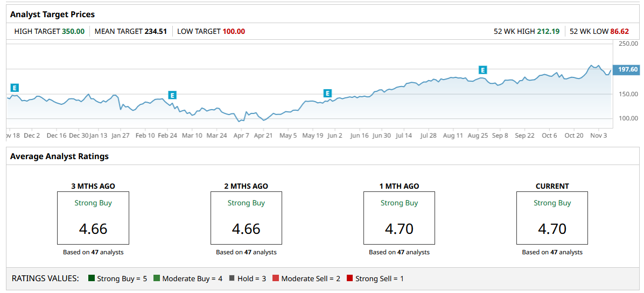Click the Moderate Buy green legend square
The width and height of the screenshot is (644, 293).
(157, 278)
